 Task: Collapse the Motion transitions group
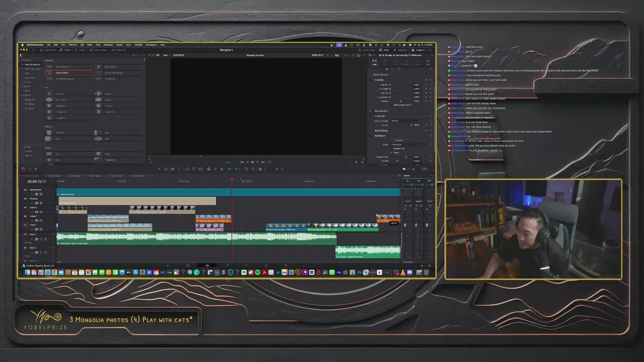(141, 127)
